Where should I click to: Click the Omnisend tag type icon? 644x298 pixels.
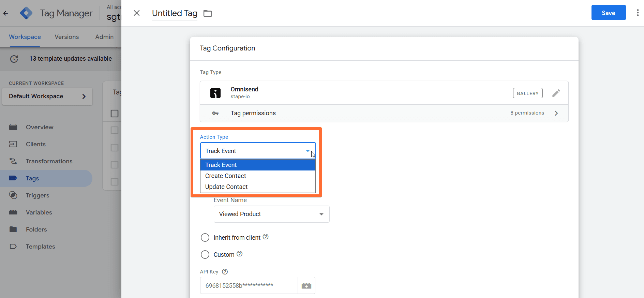[215, 93]
